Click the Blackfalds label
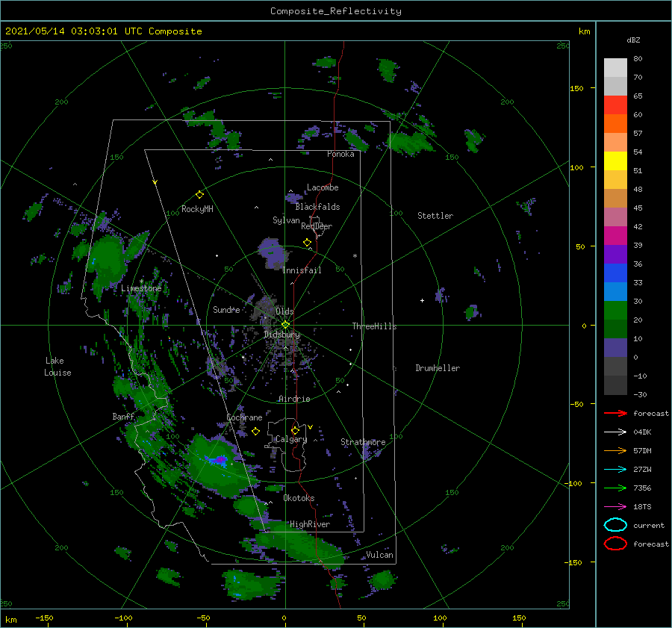This screenshot has height=628, width=672. pos(317,207)
